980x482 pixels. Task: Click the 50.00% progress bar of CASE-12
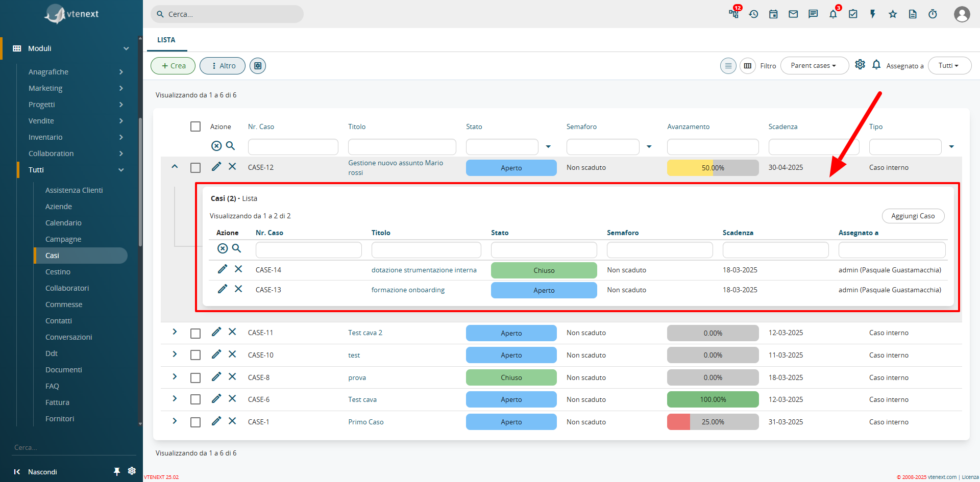713,168
